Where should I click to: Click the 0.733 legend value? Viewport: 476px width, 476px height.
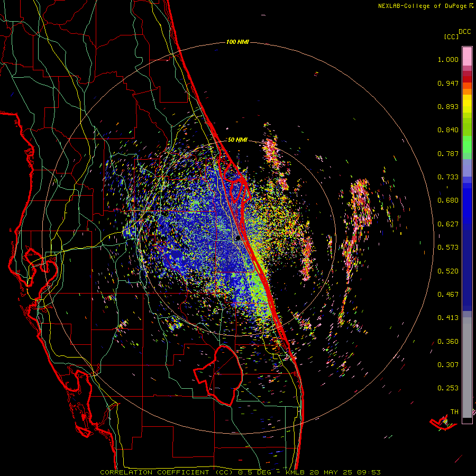point(448,177)
